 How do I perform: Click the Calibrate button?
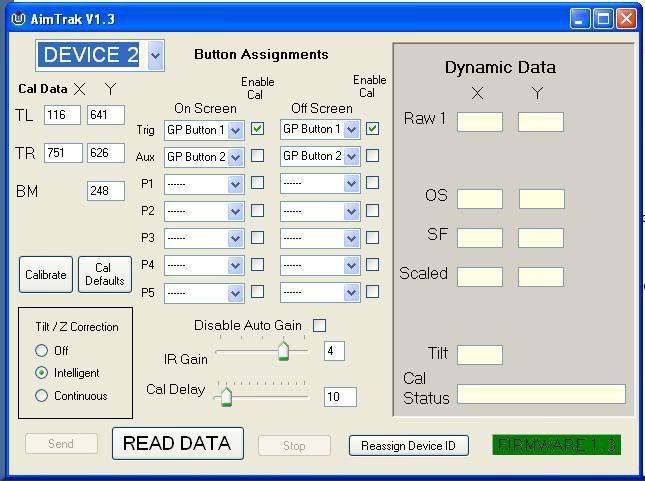click(46, 274)
